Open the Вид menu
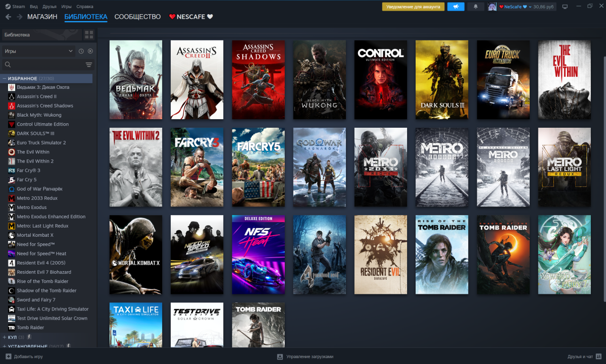Screen dimensions: 606x364 click(34, 7)
